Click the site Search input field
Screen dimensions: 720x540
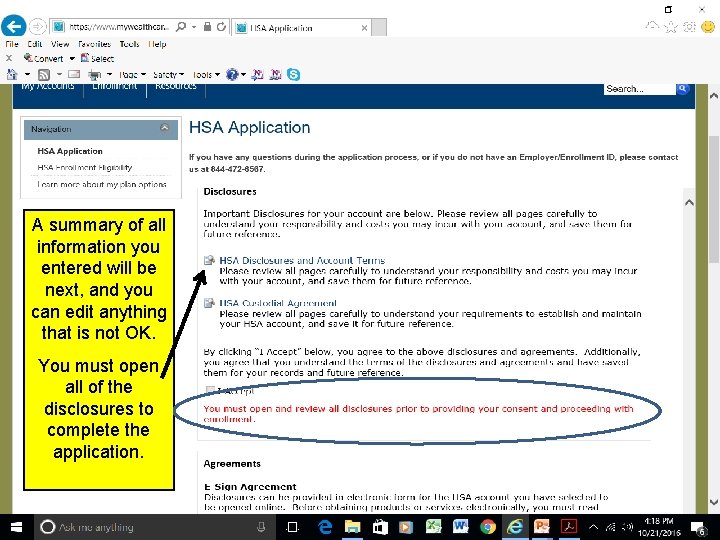click(640, 89)
